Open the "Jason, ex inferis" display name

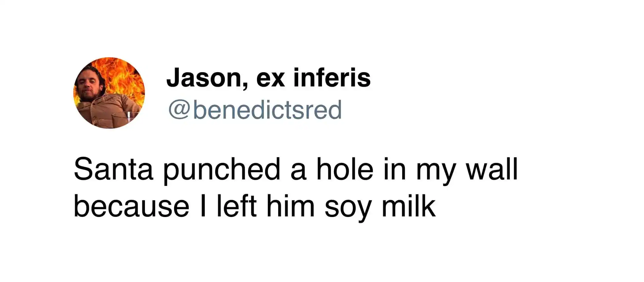pyautogui.click(x=268, y=78)
